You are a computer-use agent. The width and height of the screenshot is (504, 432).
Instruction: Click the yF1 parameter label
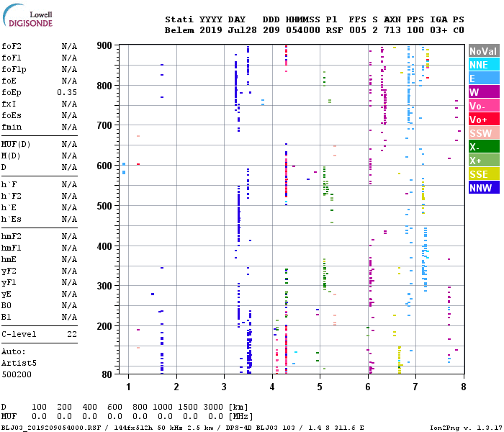tap(9, 282)
